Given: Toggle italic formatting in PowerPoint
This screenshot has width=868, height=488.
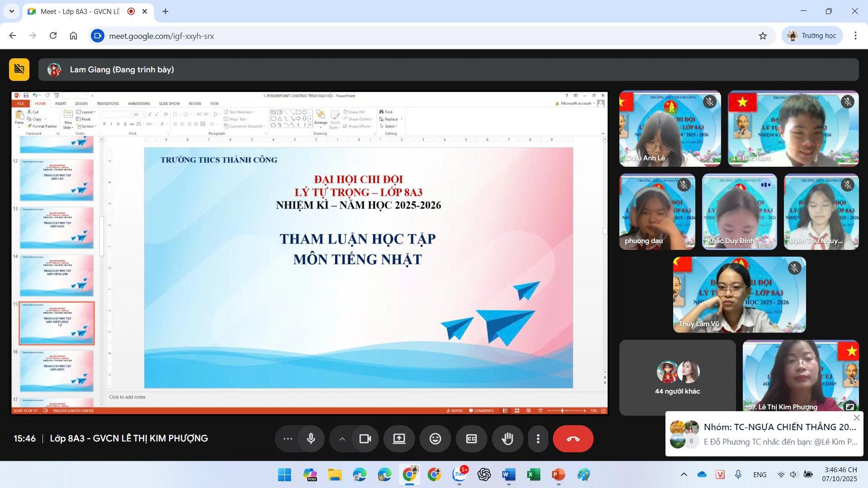Looking at the screenshot, I should pos(110,123).
